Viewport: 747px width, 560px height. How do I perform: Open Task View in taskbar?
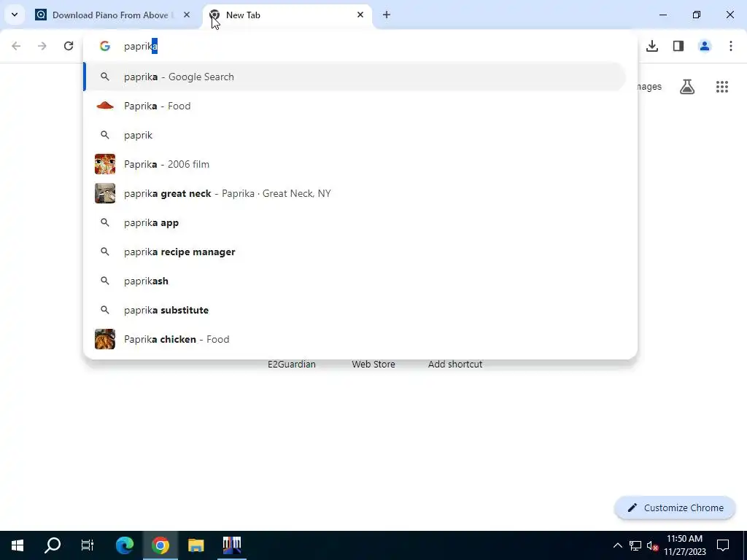tap(88, 545)
